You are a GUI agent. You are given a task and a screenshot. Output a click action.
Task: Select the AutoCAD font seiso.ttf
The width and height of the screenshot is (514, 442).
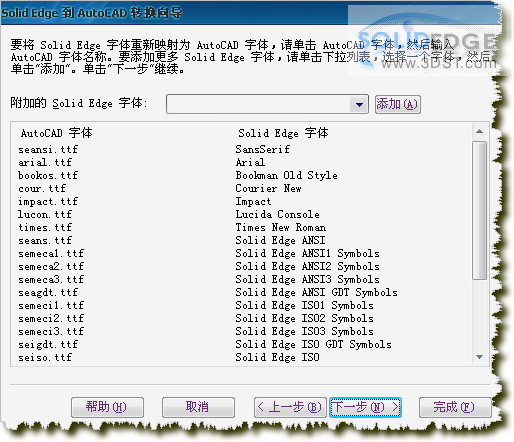(45, 357)
